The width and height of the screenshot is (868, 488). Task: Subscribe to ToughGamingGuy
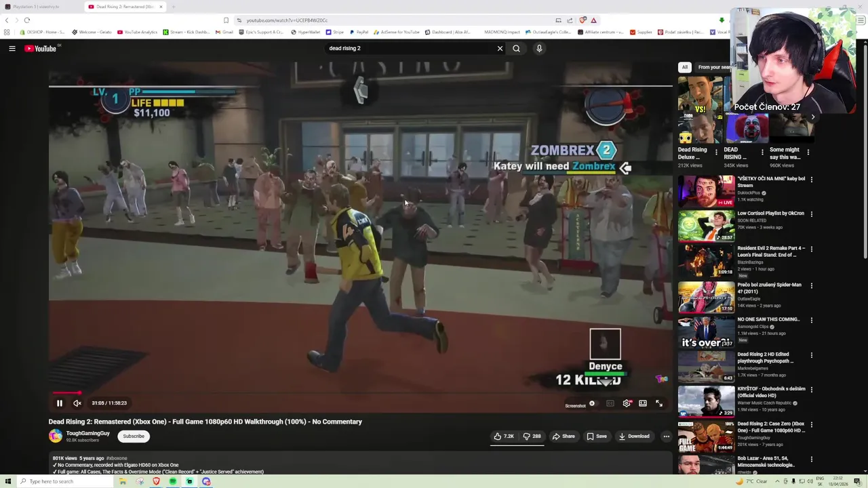[134, 436]
